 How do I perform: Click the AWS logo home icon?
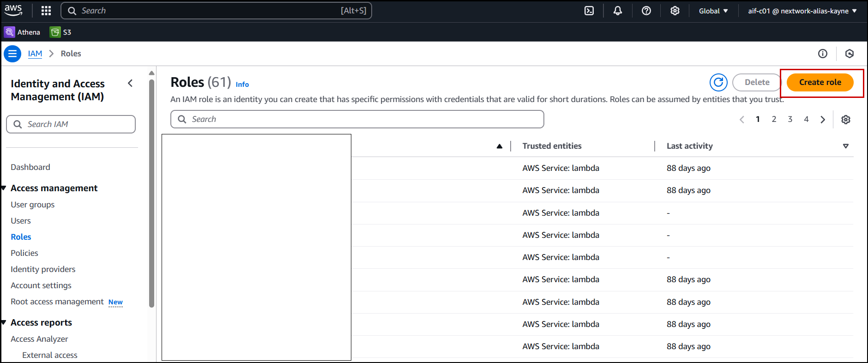coord(13,10)
